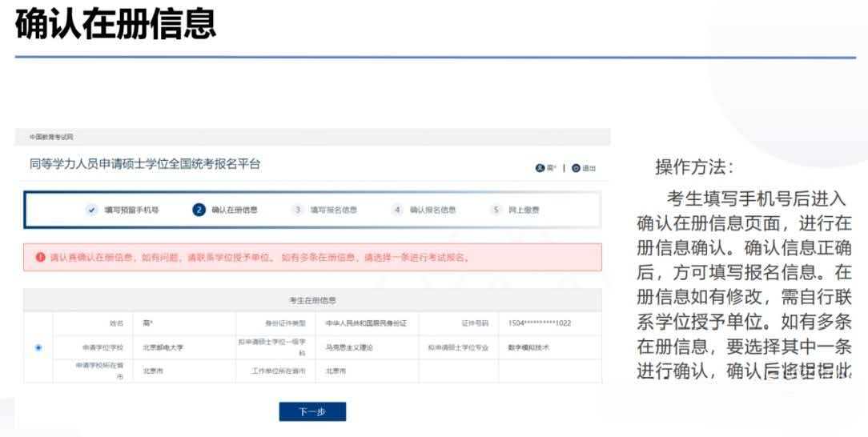Open the 填写报名信息 step
The image size is (868, 437).
click(x=333, y=210)
